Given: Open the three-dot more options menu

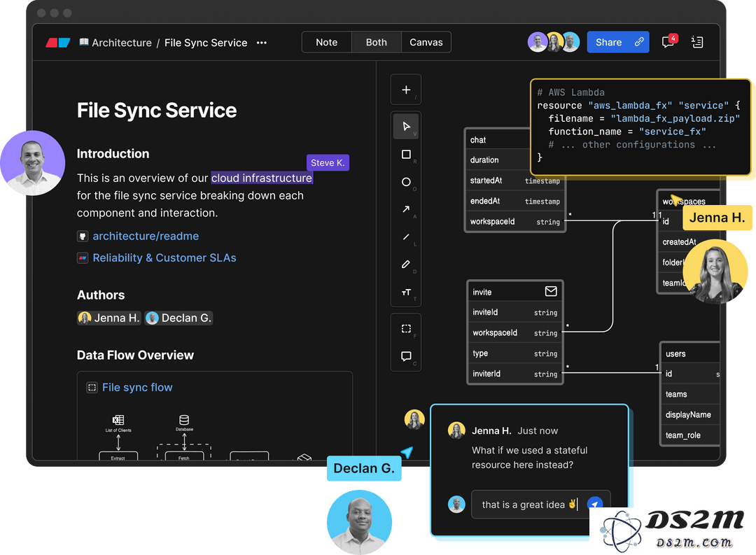Looking at the screenshot, I should [262, 43].
